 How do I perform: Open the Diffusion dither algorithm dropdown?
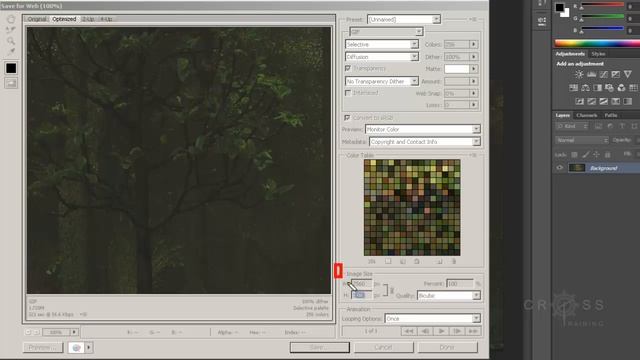[382, 57]
